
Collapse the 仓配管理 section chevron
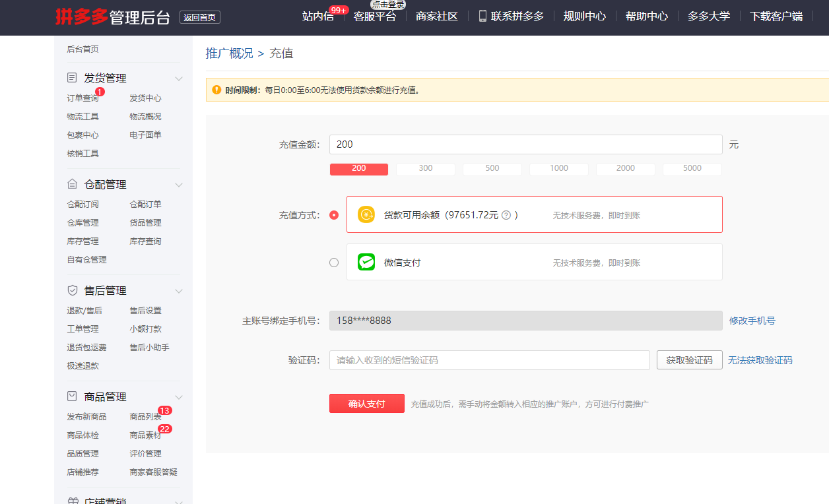[x=179, y=185]
